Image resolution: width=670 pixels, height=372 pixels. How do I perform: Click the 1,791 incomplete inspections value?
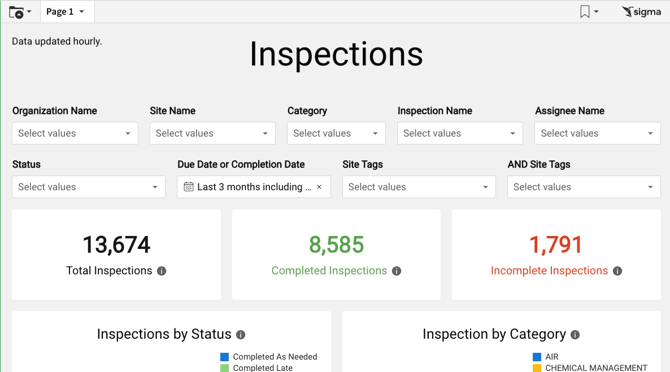pyautogui.click(x=556, y=245)
